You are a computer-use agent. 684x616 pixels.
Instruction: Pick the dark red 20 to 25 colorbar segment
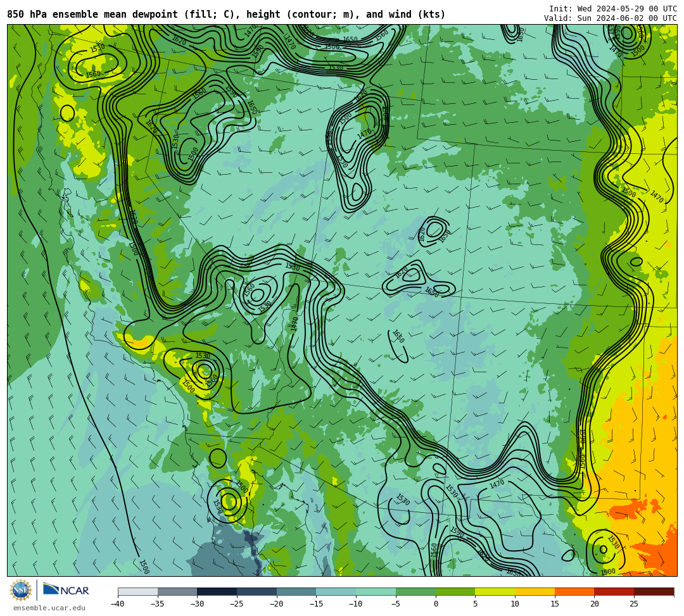click(614, 591)
